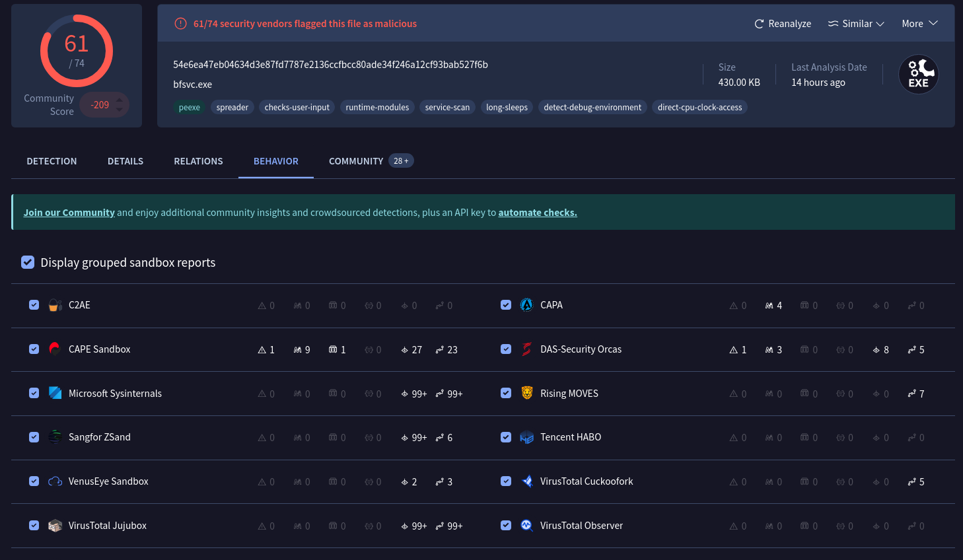Click the CAPE Sandbox logo icon
The image size is (963, 560).
click(55, 349)
